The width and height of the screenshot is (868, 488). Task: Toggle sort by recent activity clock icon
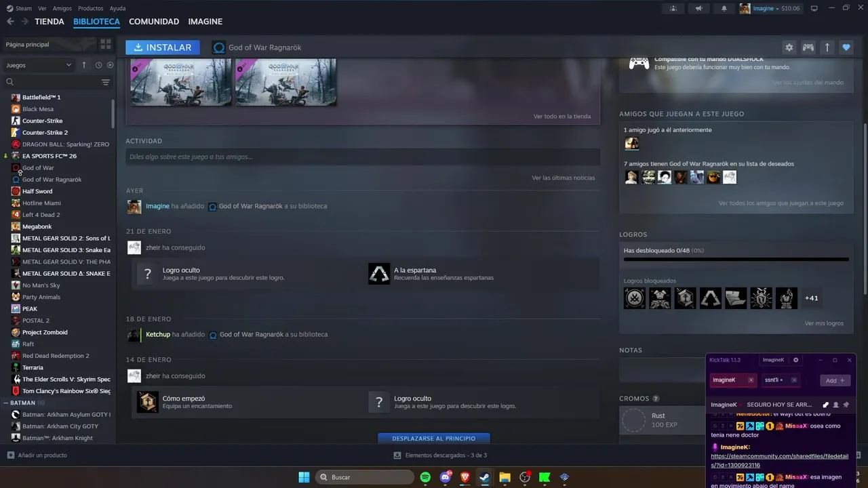pyautogui.click(x=98, y=65)
